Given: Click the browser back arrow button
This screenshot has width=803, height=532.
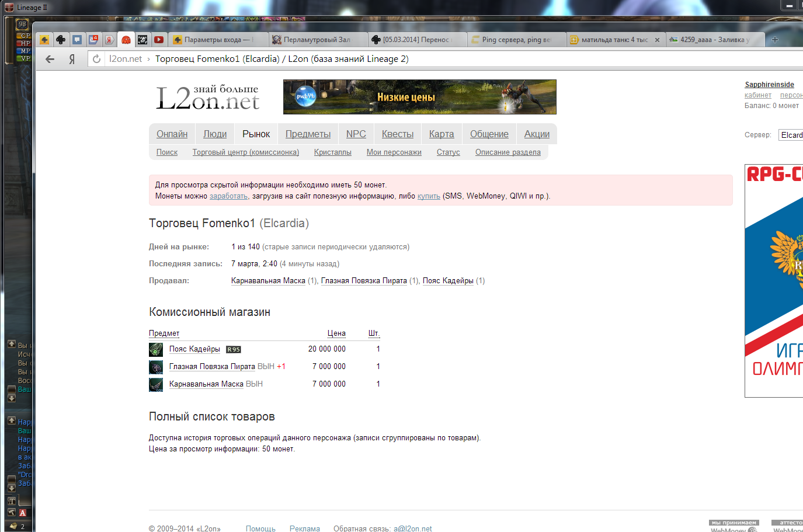Looking at the screenshot, I should [50, 59].
